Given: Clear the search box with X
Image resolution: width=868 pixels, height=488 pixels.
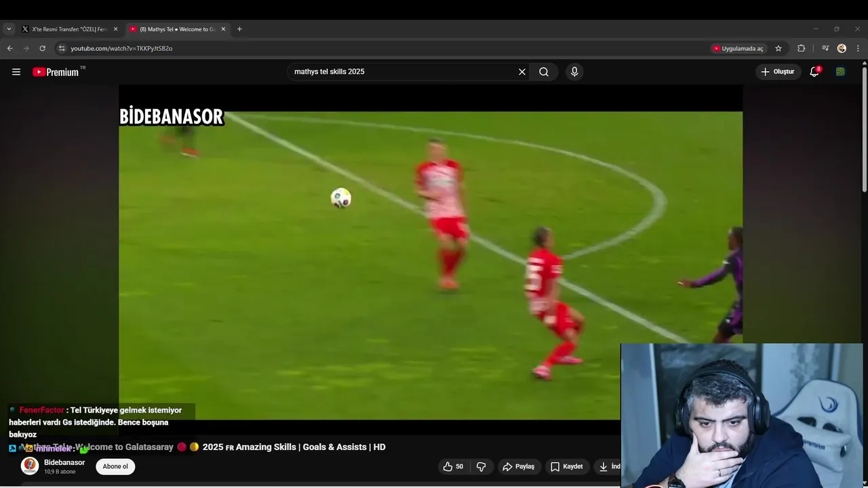Looking at the screenshot, I should 522,72.
